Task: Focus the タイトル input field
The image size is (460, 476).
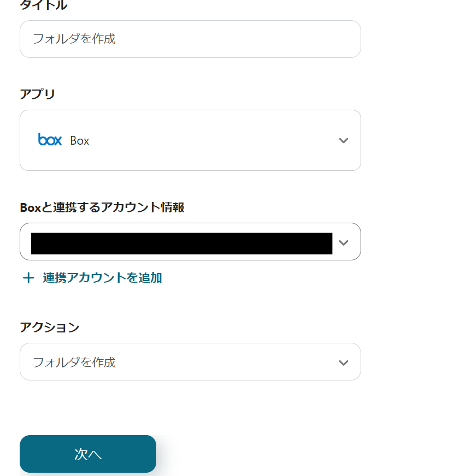Action: (190, 39)
